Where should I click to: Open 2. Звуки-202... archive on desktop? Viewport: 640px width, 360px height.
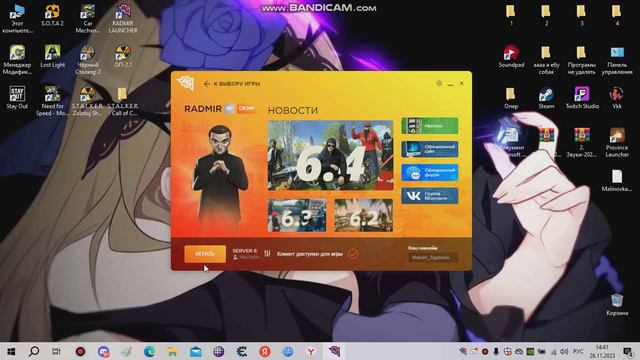[582, 142]
